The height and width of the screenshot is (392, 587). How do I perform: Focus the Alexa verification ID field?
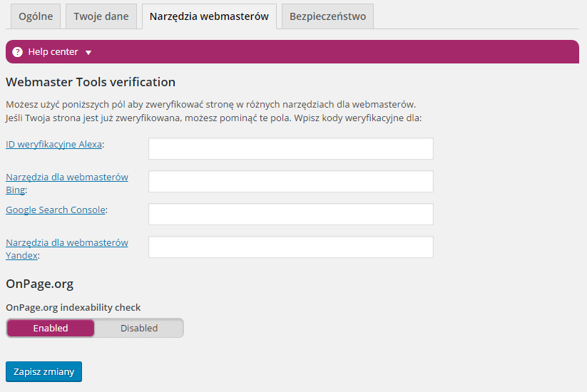click(x=291, y=148)
